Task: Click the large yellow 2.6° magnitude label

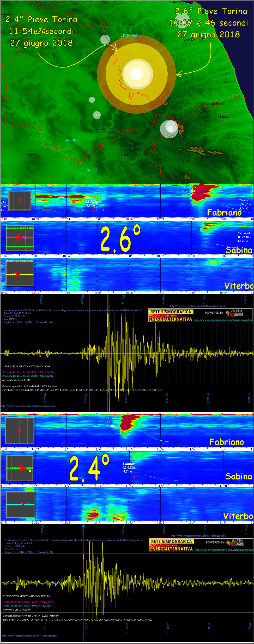Action: click(x=120, y=239)
